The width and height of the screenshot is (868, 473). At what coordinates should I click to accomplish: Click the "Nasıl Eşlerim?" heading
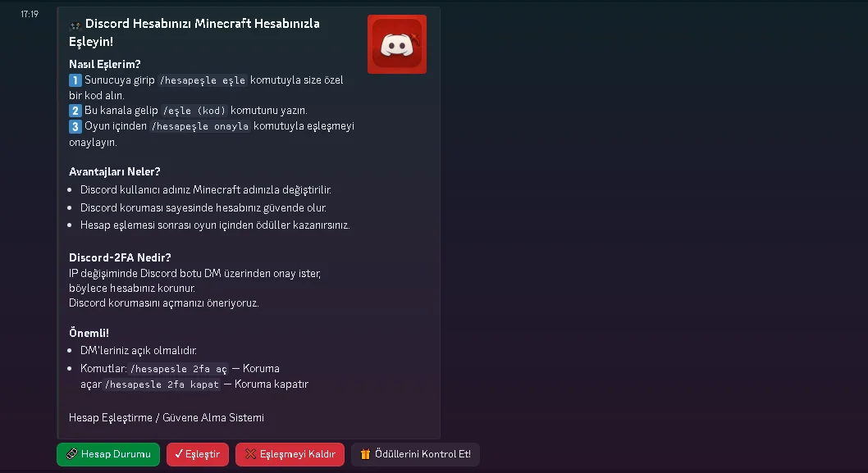[105, 64]
